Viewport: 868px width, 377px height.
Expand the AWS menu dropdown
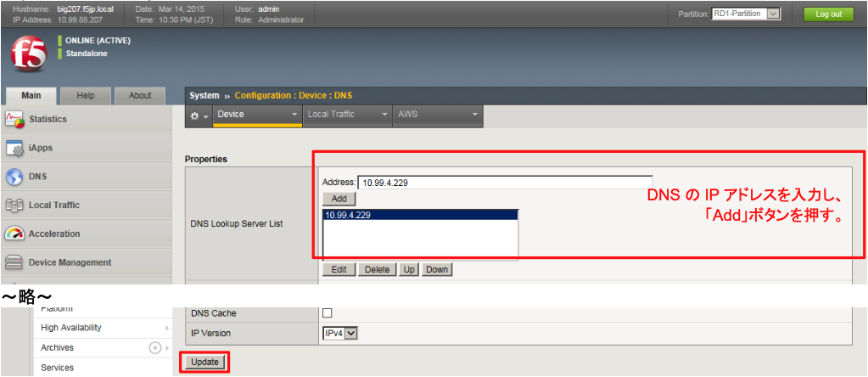coord(474,115)
